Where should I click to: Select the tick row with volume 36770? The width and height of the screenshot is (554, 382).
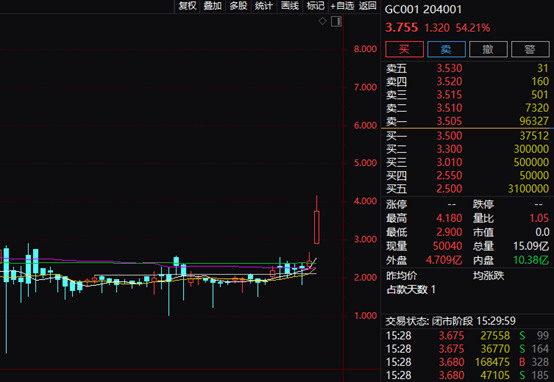tap(467, 349)
